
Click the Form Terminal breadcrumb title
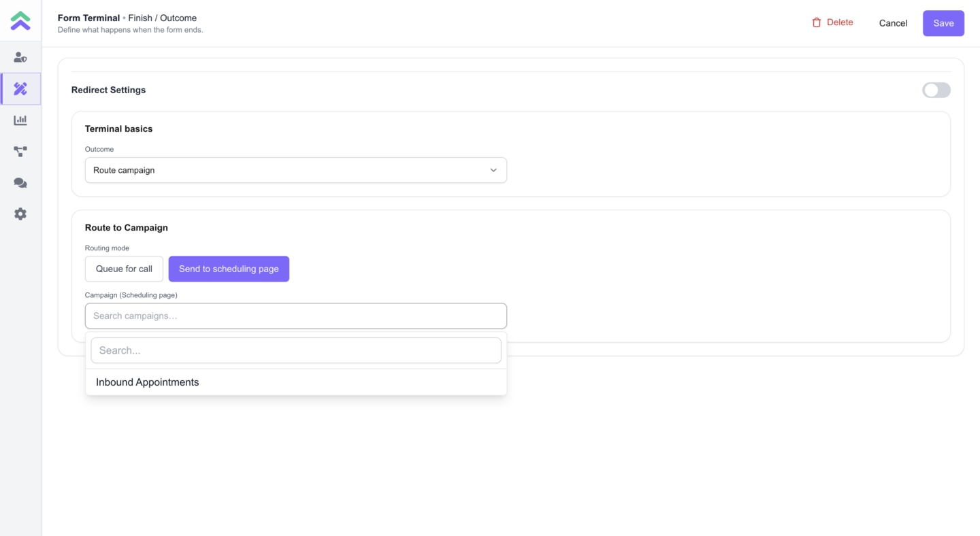(x=88, y=18)
